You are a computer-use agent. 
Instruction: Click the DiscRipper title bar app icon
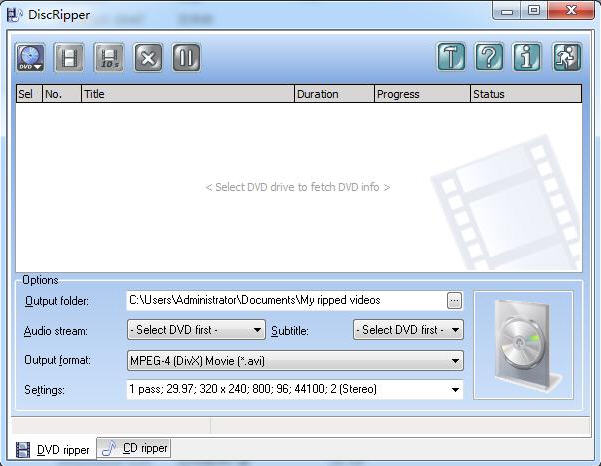(15, 15)
